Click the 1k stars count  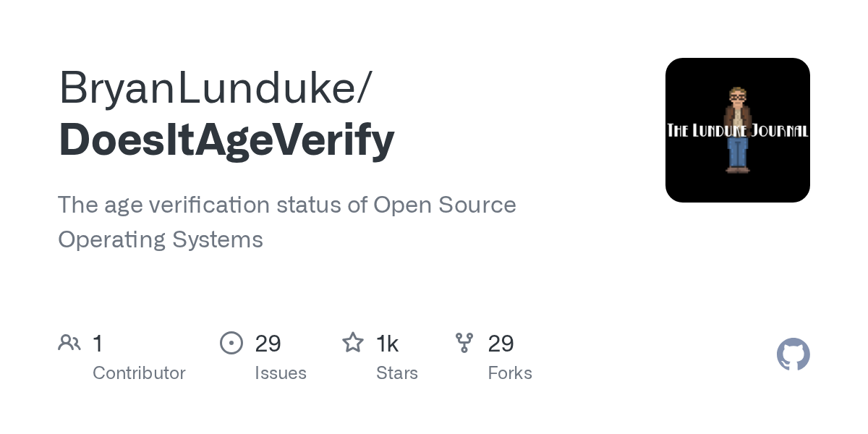(x=388, y=344)
